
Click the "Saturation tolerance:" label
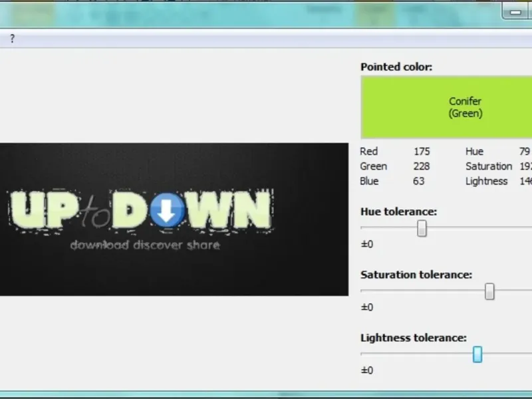pyautogui.click(x=416, y=275)
